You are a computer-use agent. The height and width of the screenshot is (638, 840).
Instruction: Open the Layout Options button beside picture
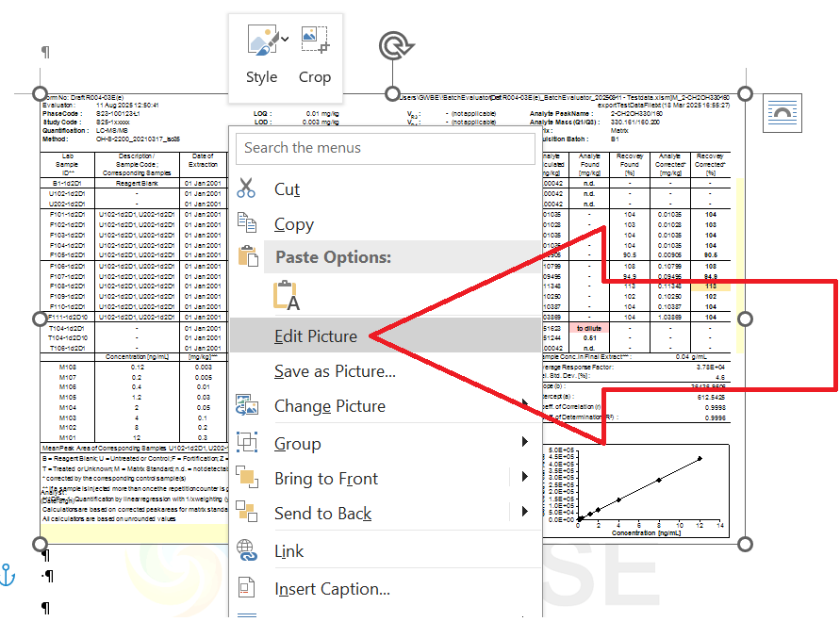782,114
